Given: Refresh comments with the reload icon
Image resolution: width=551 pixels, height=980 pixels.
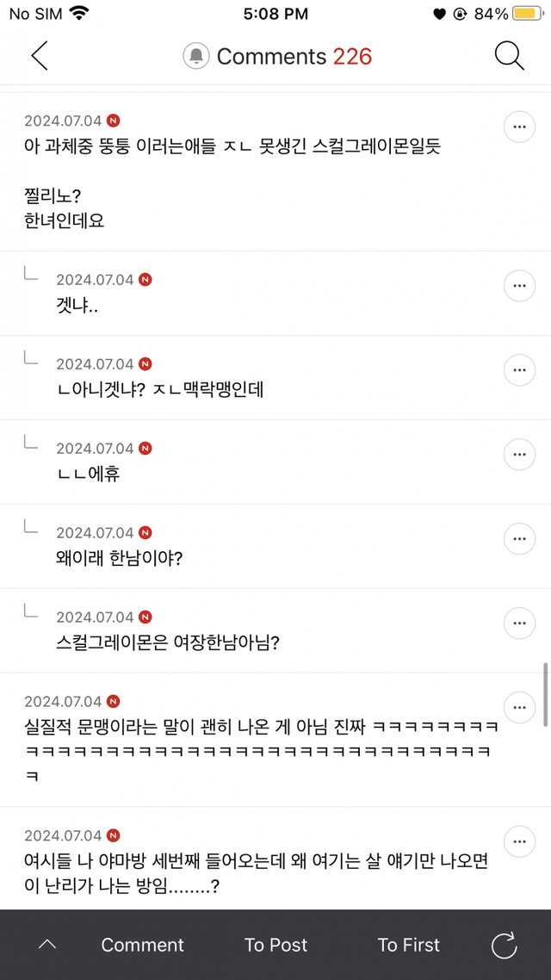Looking at the screenshot, I should [x=504, y=945].
